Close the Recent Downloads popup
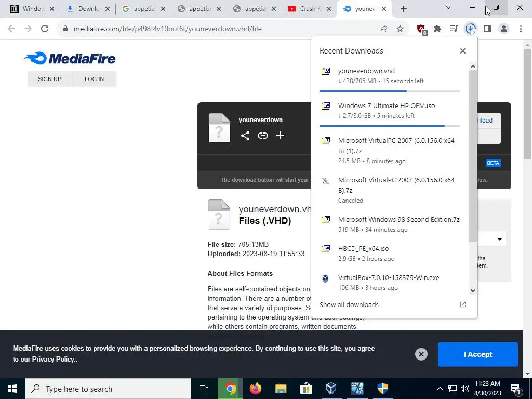Viewport: 532px width, 399px height. [x=462, y=51]
